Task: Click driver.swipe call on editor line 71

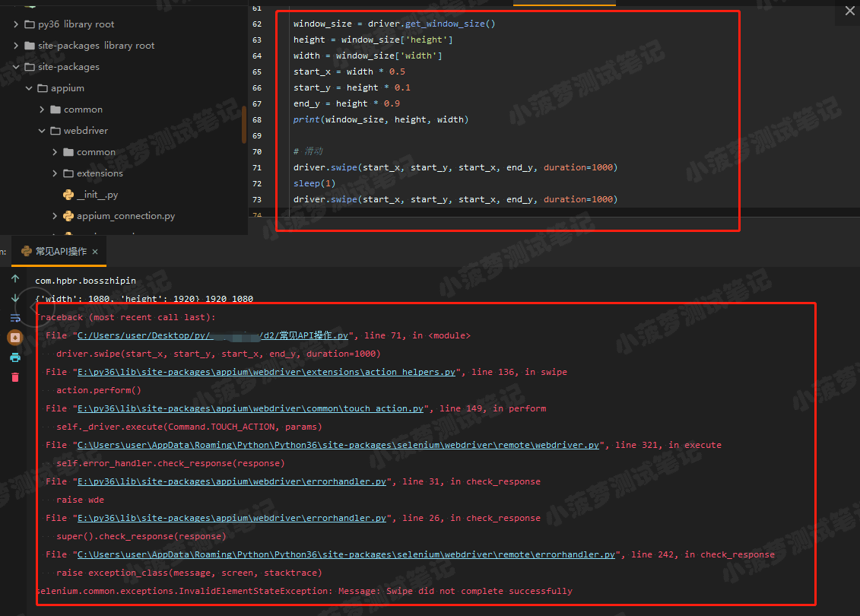Action: (455, 167)
